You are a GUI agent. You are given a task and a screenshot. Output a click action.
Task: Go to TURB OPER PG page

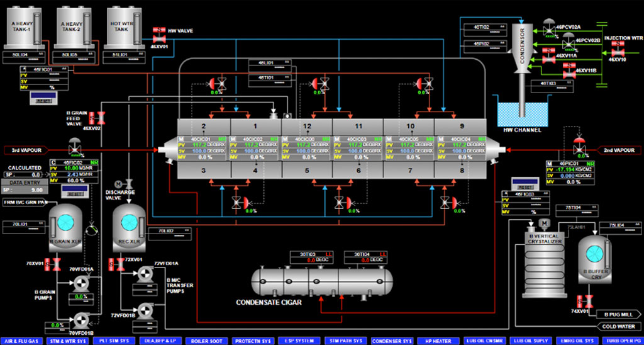[x=624, y=341]
